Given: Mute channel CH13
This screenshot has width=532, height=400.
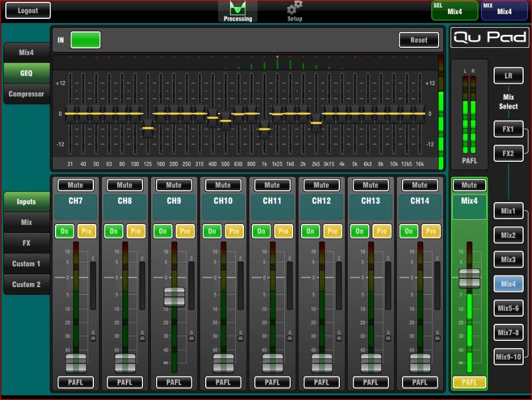Looking at the screenshot, I should 371,185.
